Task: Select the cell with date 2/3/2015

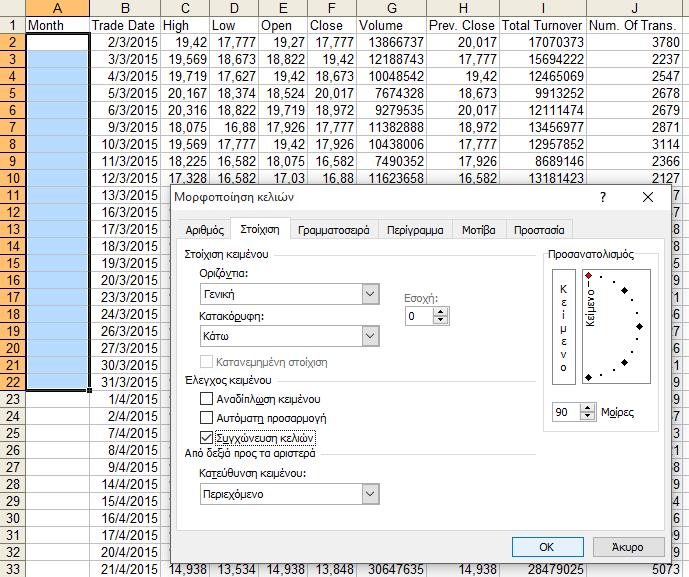Action: coord(125,42)
